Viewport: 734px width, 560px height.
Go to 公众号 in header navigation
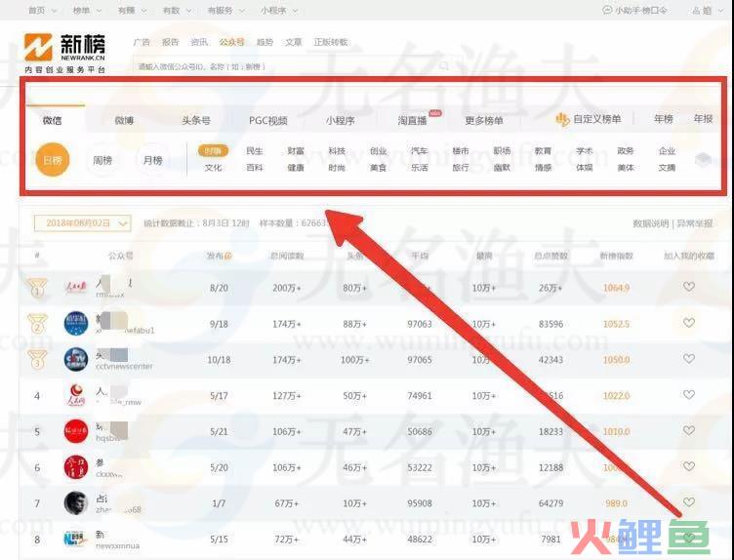[x=231, y=42]
